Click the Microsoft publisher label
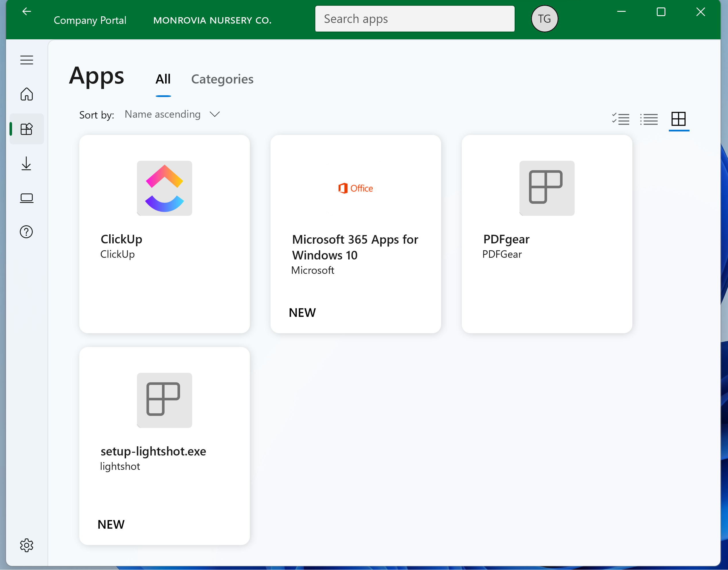Image resolution: width=728 pixels, height=570 pixels. point(312,270)
